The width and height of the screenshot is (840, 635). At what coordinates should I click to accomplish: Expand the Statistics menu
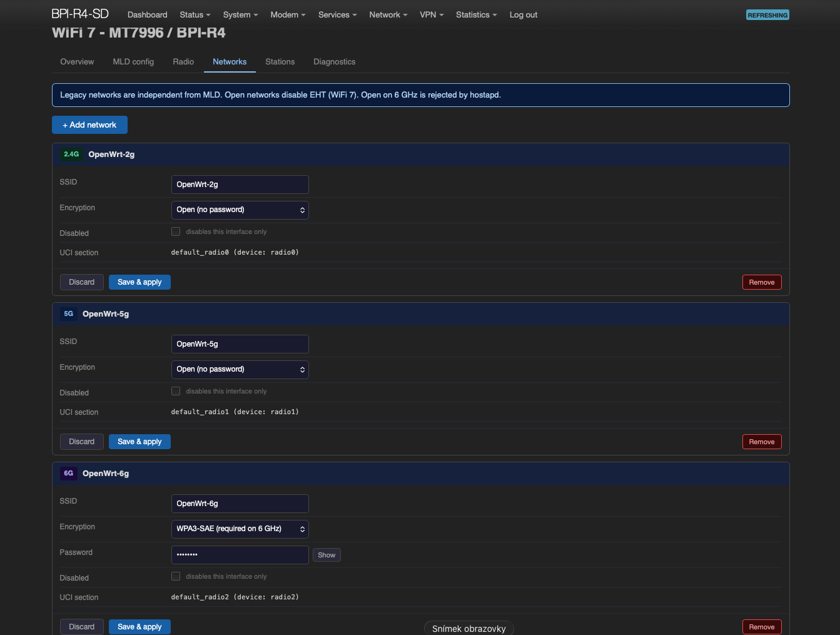click(476, 14)
